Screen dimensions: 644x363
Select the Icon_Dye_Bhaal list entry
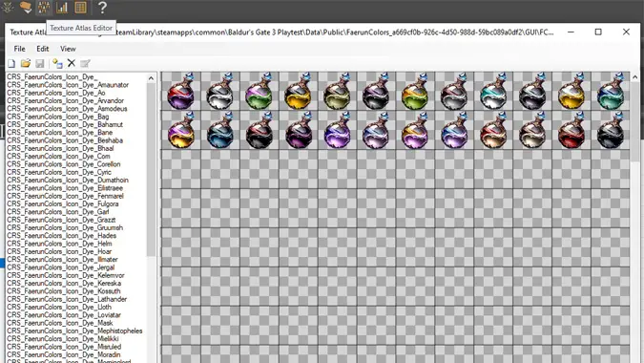click(60, 148)
